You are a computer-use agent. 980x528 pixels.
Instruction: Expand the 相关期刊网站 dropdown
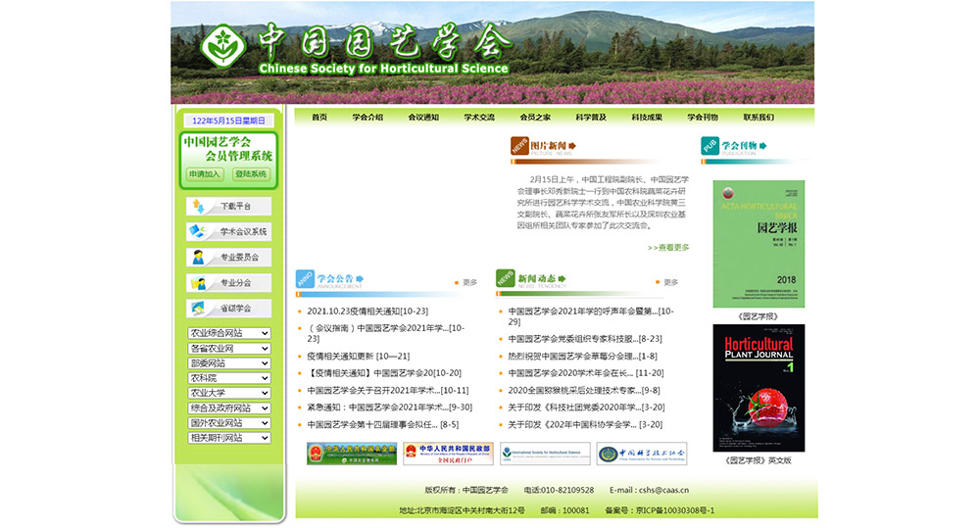[x=228, y=438]
